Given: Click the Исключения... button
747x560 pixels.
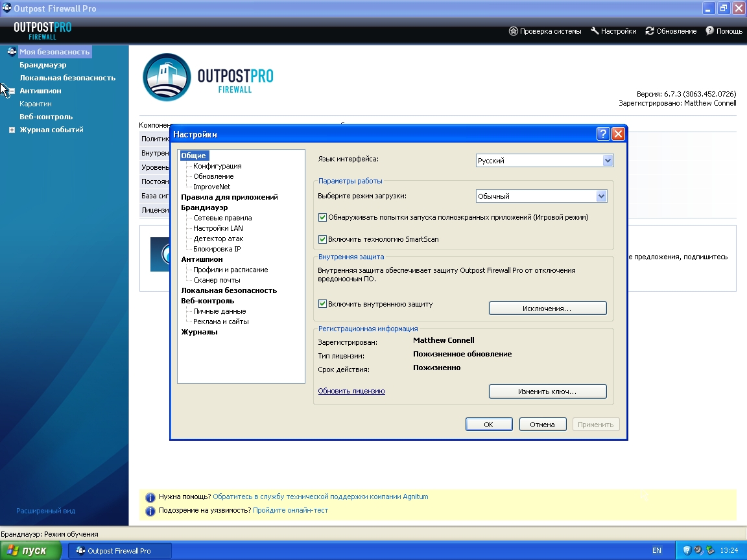Looking at the screenshot, I should click(x=547, y=309).
